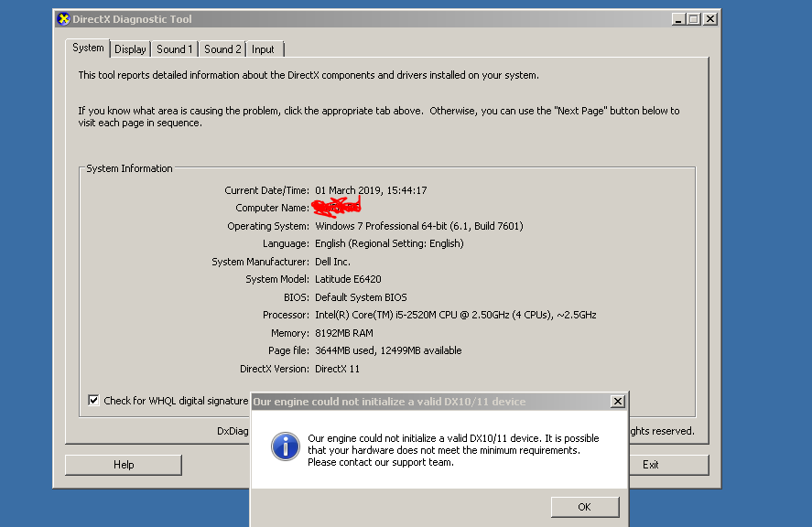Viewport: 812px width, 527px height.
Task: Click the Language value English (Regional Setting)
Action: [x=389, y=243]
